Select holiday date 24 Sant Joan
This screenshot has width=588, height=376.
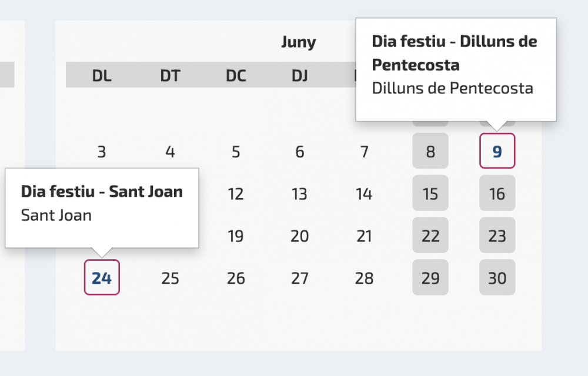coord(102,277)
